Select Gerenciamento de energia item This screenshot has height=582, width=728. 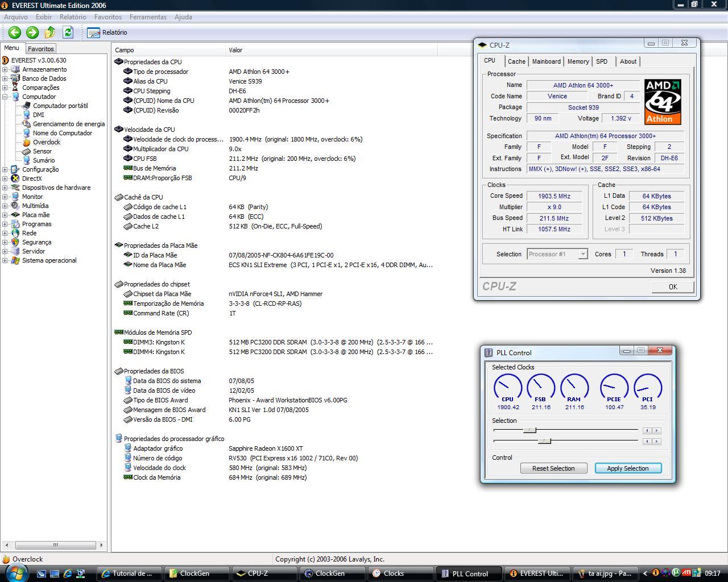(69, 124)
